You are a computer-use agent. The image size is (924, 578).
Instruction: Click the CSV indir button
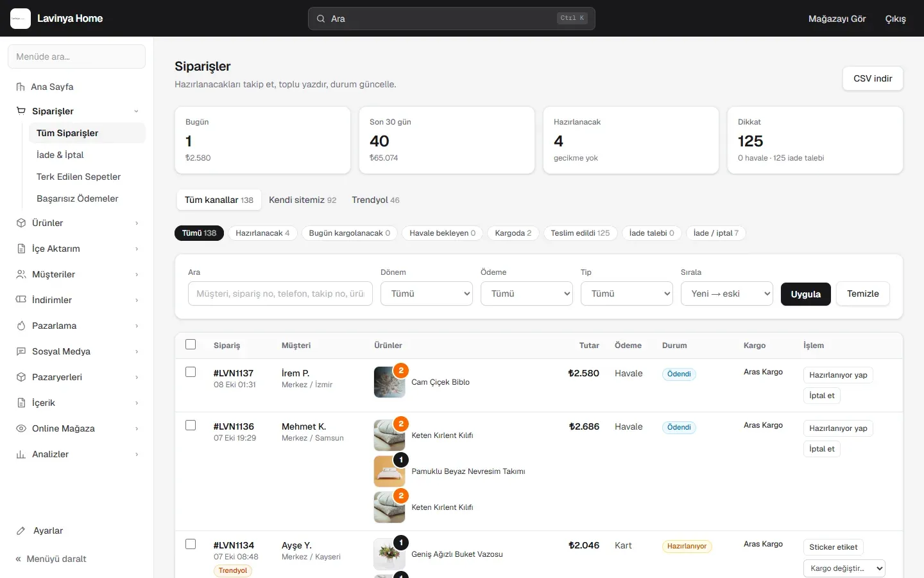873,78
